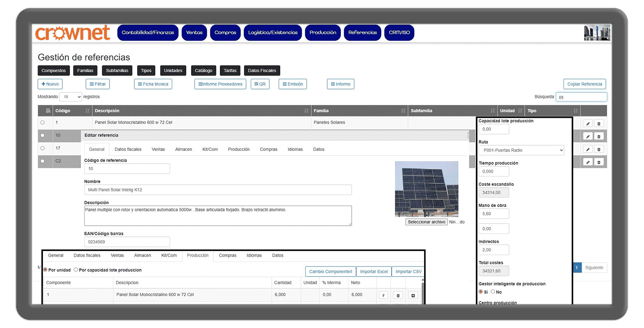
Task: Click the Importar Excel button
Action: [374, 272]
